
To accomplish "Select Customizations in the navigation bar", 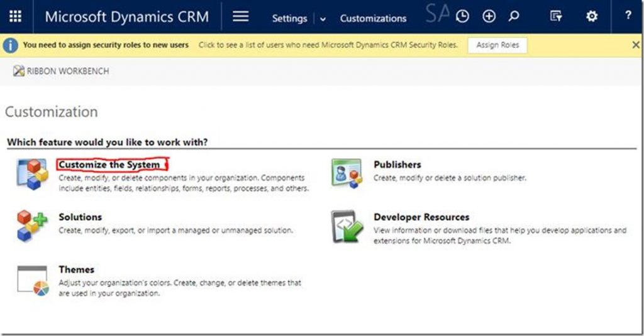I will pos(373,18).
